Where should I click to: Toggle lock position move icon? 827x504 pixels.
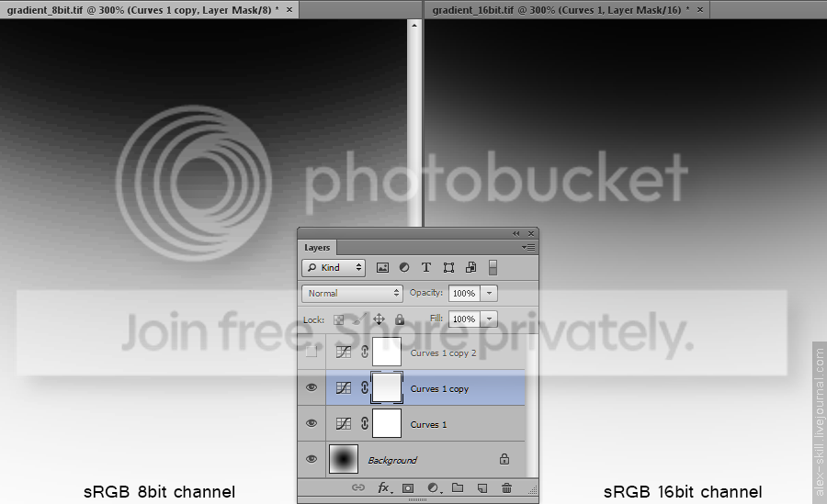[379, 319]
